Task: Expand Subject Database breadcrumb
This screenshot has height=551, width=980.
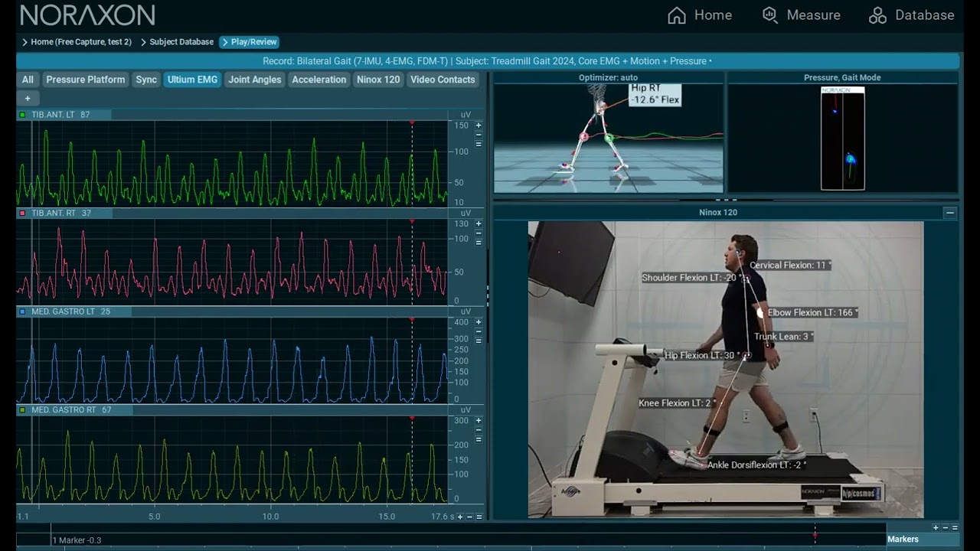Action: tap(177, 42)
